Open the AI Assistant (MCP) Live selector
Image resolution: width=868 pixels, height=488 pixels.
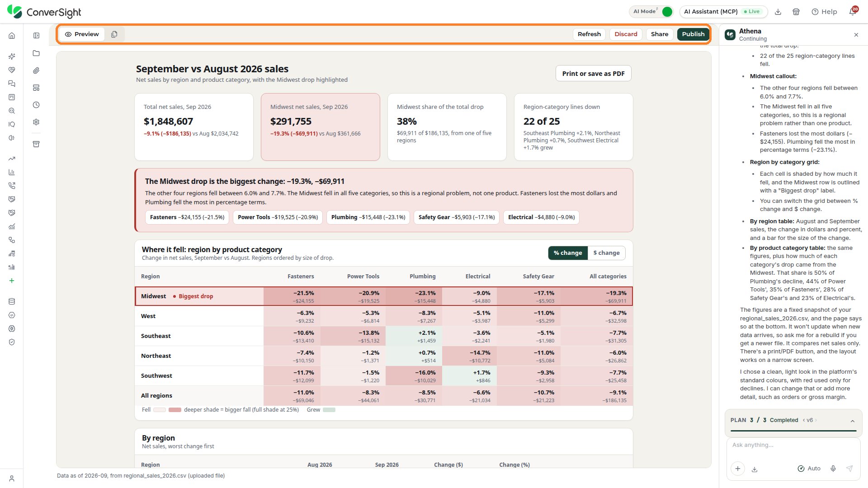[723, 12]
